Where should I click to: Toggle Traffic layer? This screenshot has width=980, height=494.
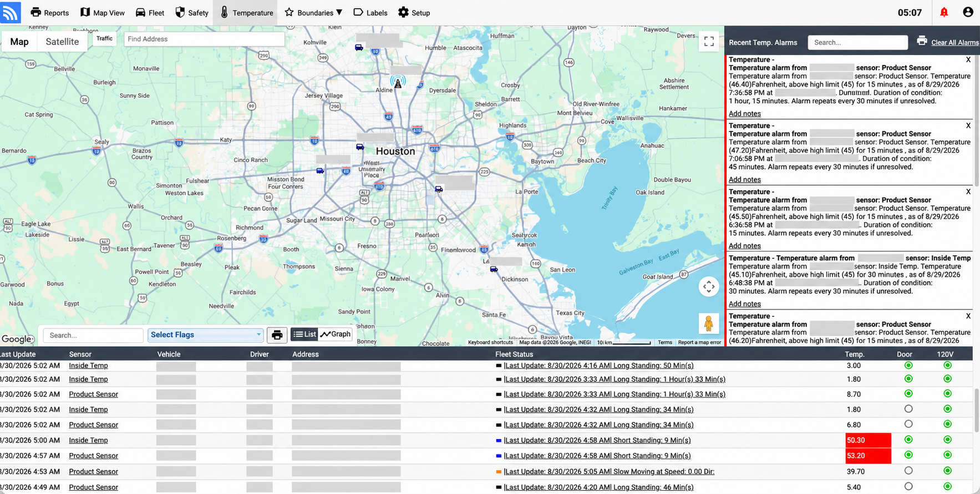(x=104, y=38)
